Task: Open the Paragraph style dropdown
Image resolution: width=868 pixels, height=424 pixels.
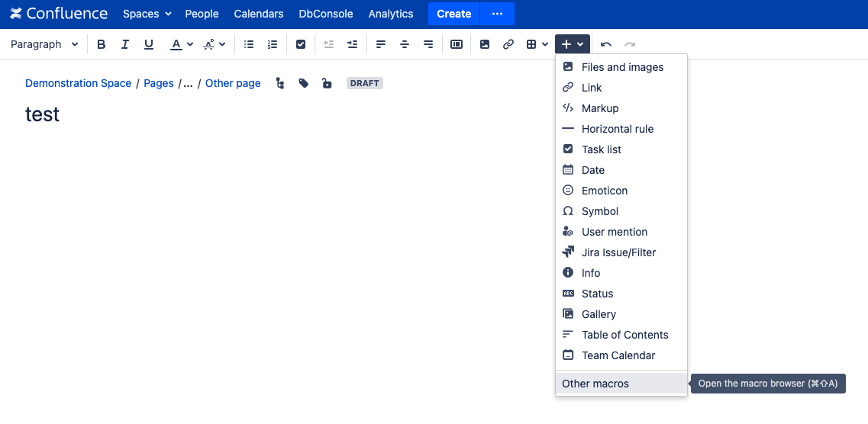Action: pos(44,44)
